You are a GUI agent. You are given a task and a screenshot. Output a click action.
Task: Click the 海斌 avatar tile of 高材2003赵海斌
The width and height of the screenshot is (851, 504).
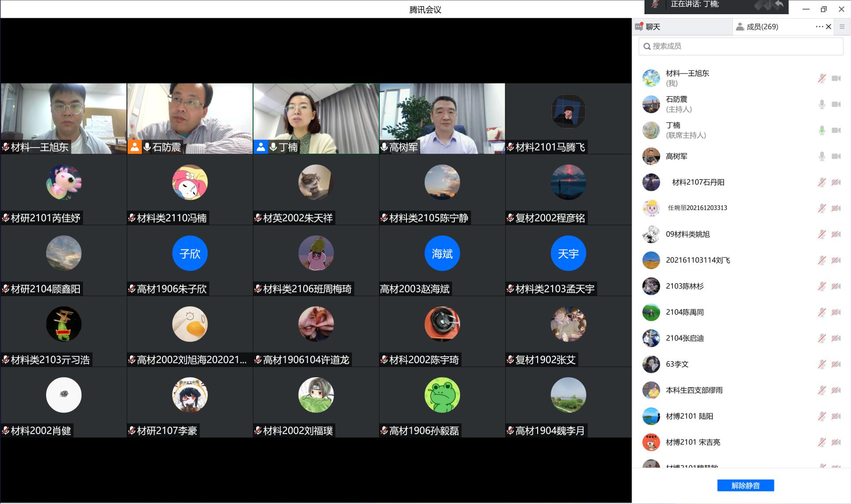coord(442,254)
